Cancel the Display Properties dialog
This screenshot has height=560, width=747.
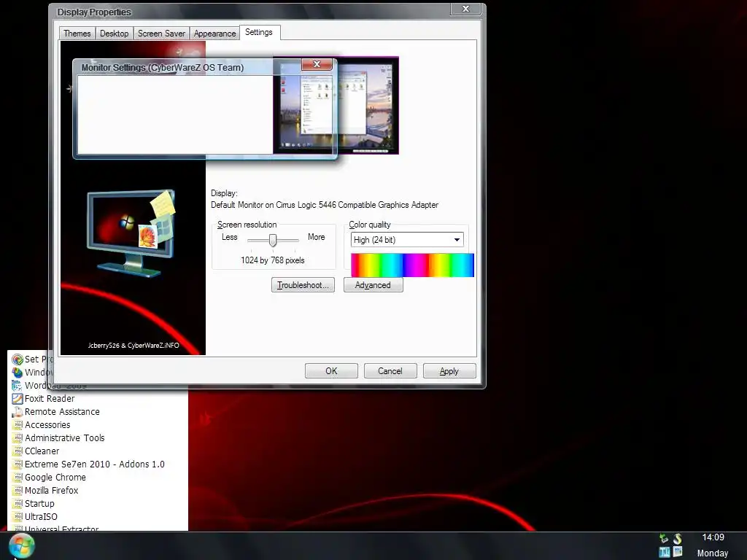click(390, 371)
